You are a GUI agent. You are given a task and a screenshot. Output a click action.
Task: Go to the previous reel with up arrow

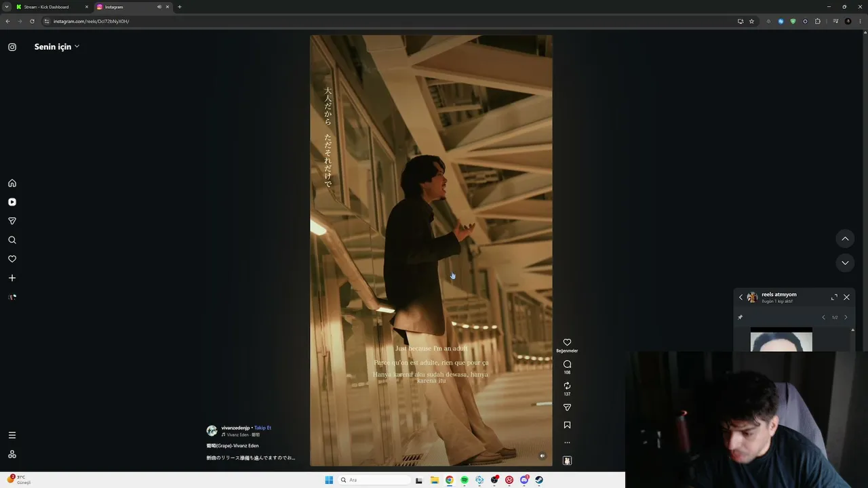[x=845, y=239]
